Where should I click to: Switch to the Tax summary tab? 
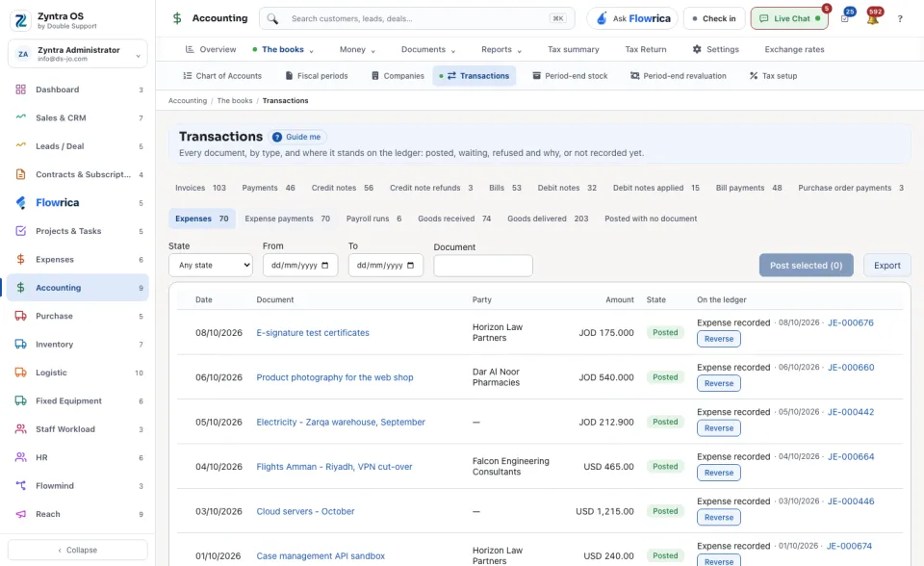(x=574, y=49)
